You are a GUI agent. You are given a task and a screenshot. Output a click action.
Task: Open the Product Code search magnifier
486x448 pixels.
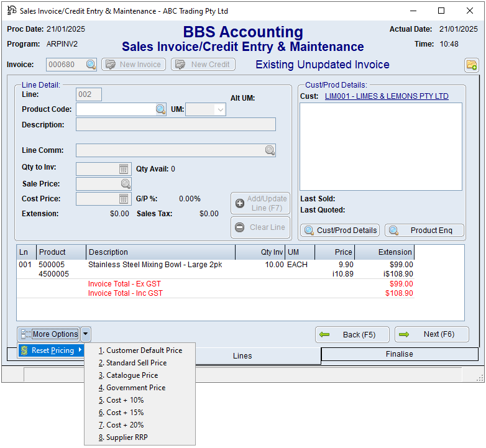click(160, 109)
